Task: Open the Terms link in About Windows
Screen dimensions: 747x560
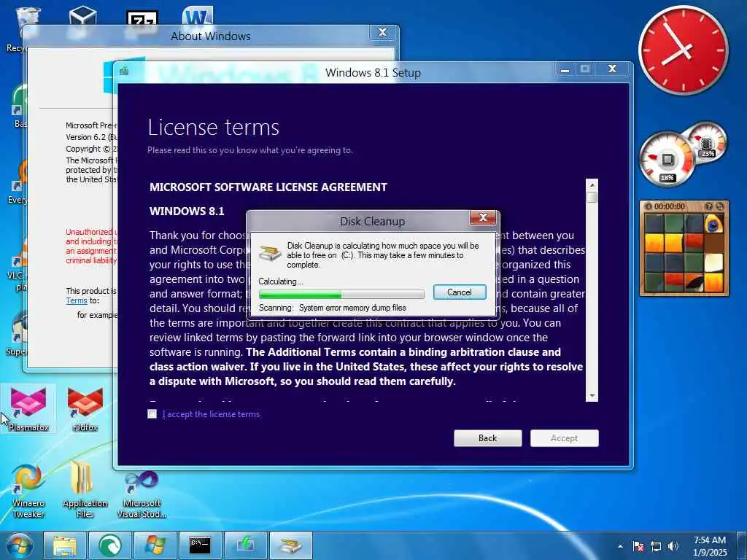Action: pos(76,301)
